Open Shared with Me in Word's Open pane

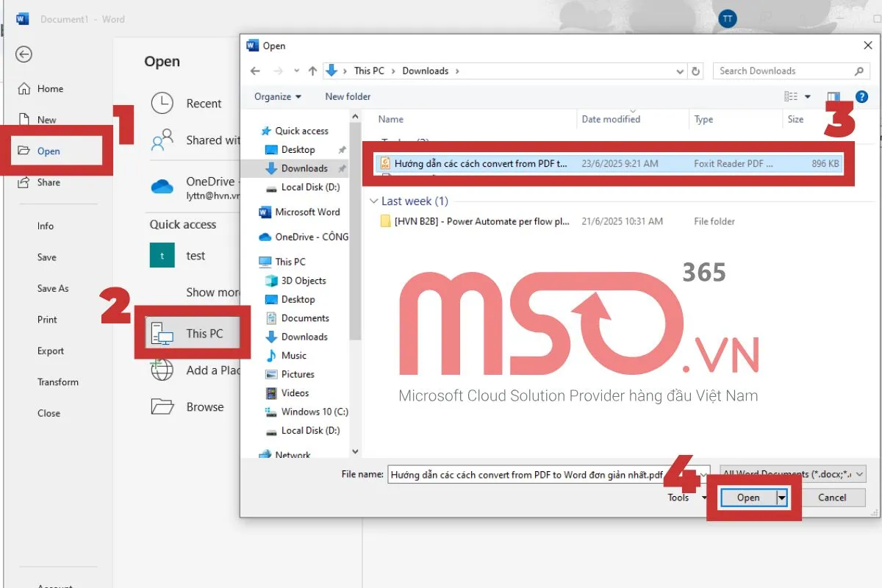195,140
